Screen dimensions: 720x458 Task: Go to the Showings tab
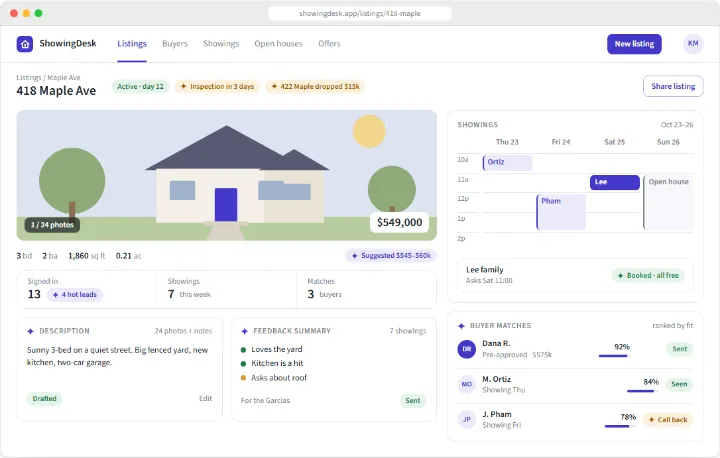(221, 44)
